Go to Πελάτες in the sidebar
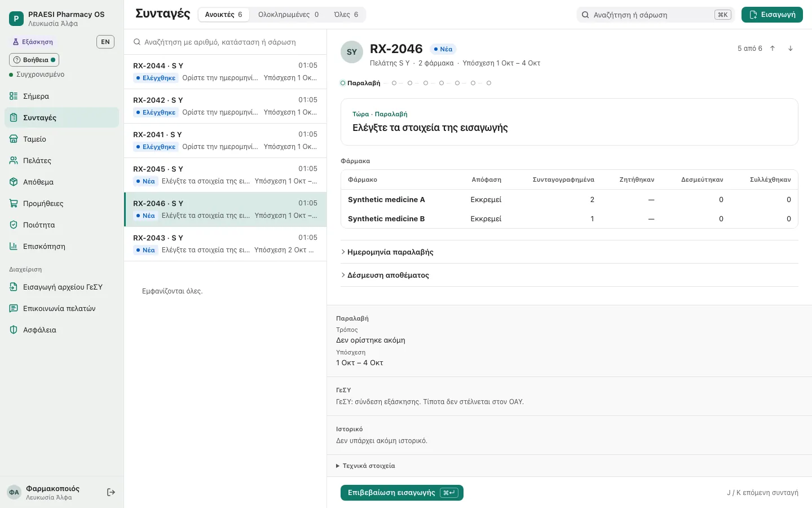812x508 pixels. click(62, 160)
